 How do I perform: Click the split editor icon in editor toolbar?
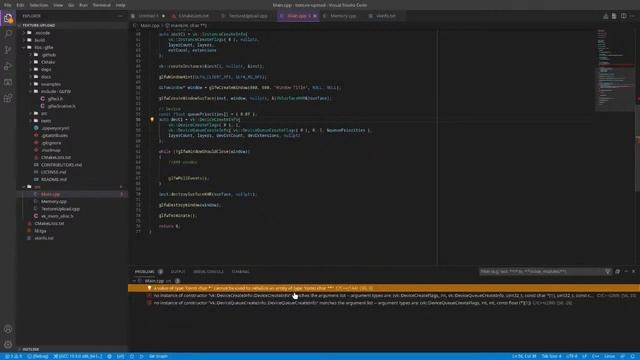(x=623, y=16)
